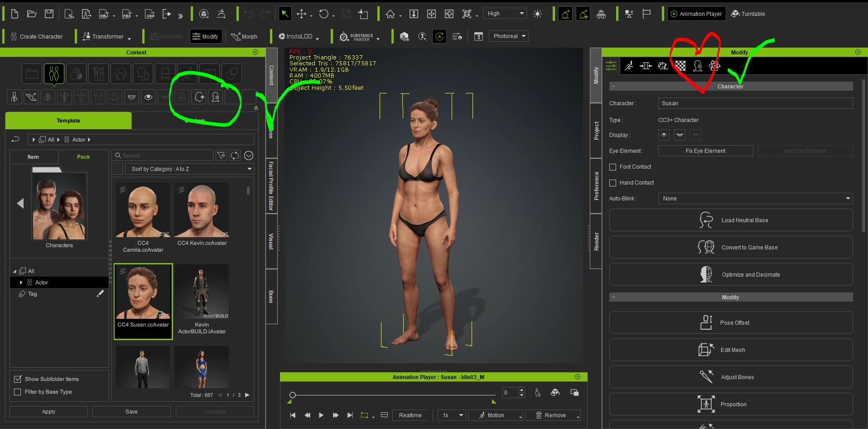Click the Edit Mesh button
Screen dimensions: 868x429
pos(731,350)
